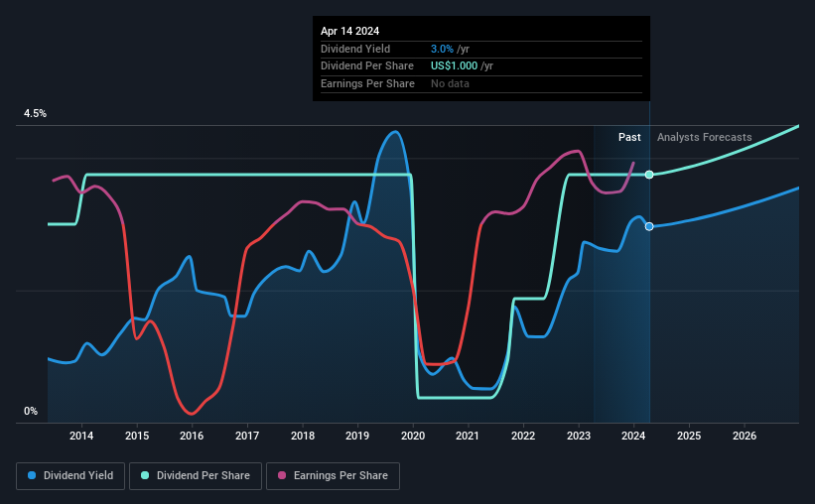815x504 pixels.
Task: Click the 2021 x-axis year label
Action: [468, 436]
